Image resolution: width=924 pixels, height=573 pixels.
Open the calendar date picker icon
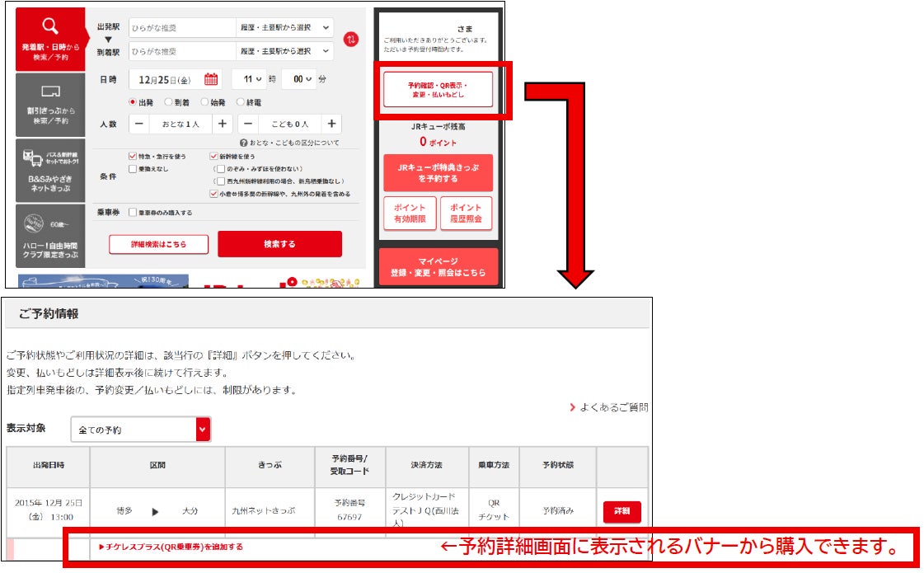click(x=211, y=79)
